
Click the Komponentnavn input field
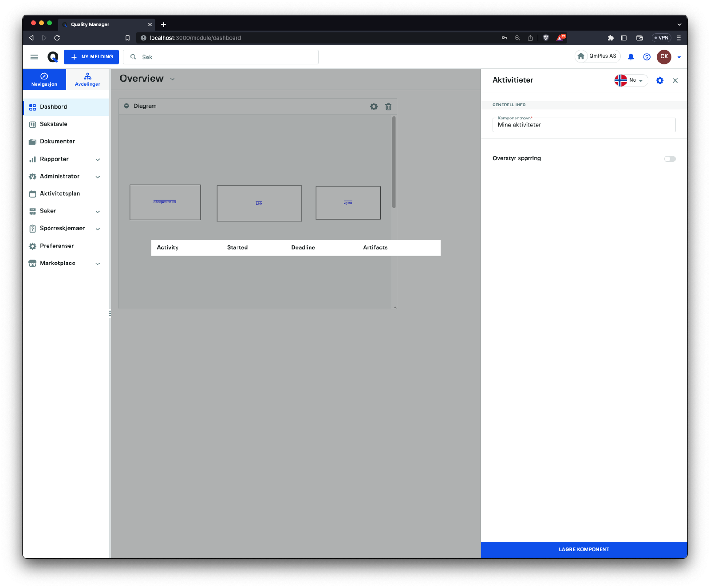[x=584, y=125]
